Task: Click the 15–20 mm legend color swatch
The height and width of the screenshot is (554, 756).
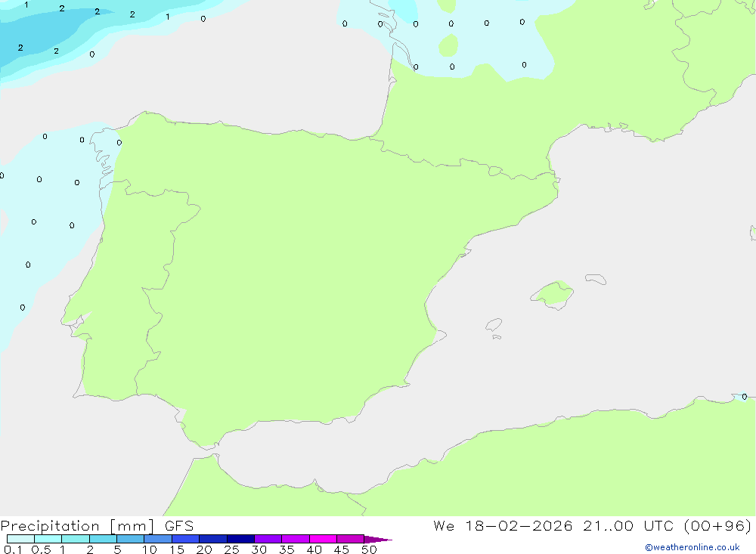Action: click(185, 539)
